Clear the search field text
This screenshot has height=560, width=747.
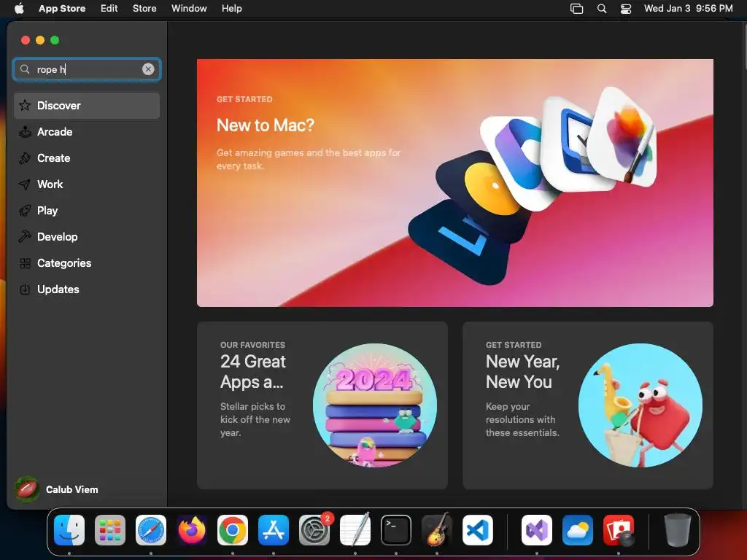[148, 69]
